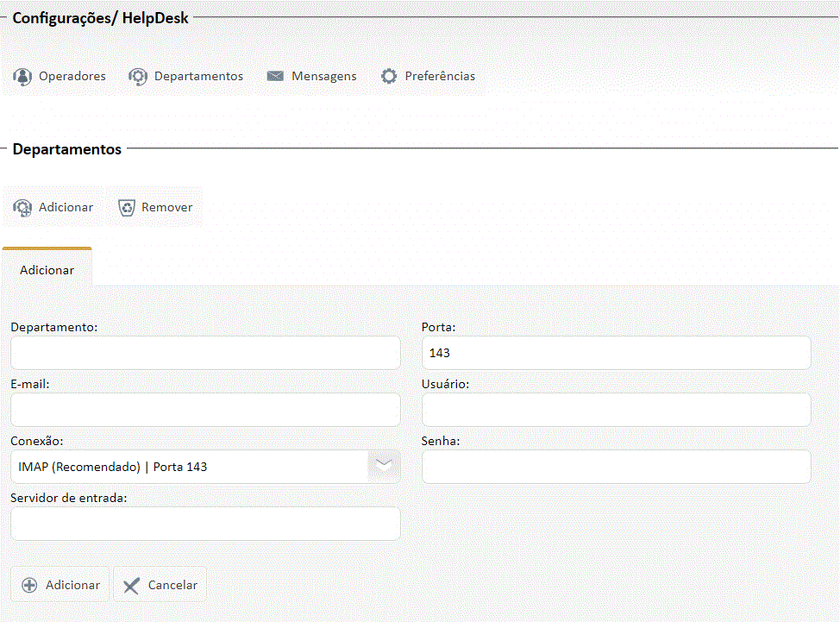Open the IMAP (Recomendado) connection selector
Screen dimensions: 840x622
click(190, 467)
